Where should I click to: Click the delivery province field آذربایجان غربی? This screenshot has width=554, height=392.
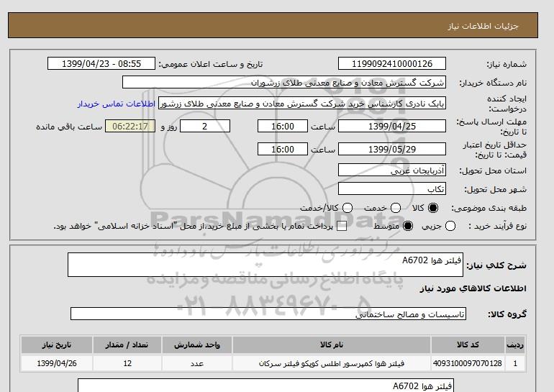392,170
